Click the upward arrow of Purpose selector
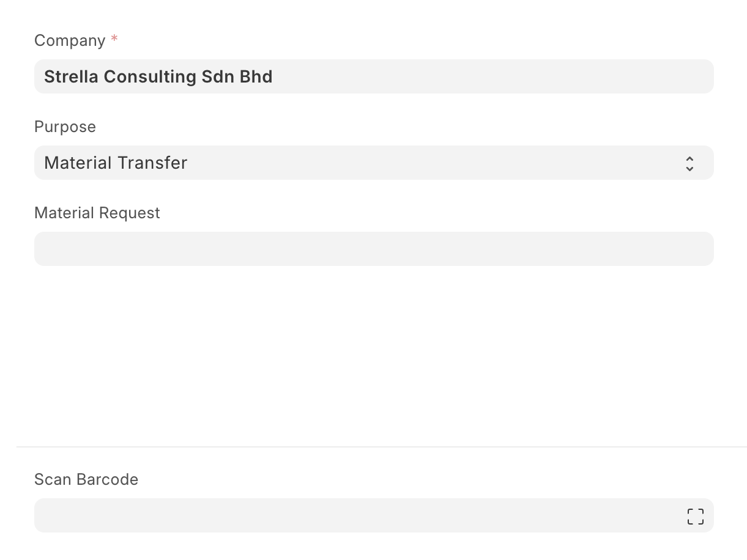The image size is (747, 560). pyautogui.click(x=689, y=158)
